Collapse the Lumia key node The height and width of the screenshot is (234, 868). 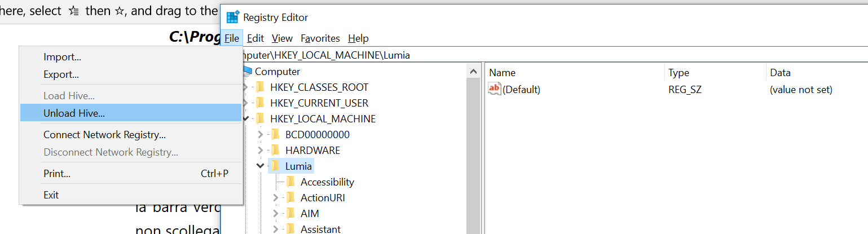click(x=260, y=166)
